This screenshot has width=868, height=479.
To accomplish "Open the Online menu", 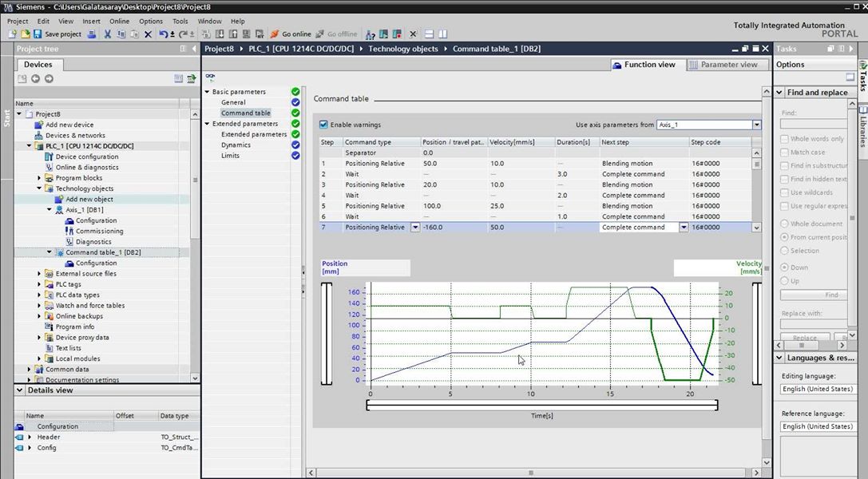I will [x=120, y=21].
